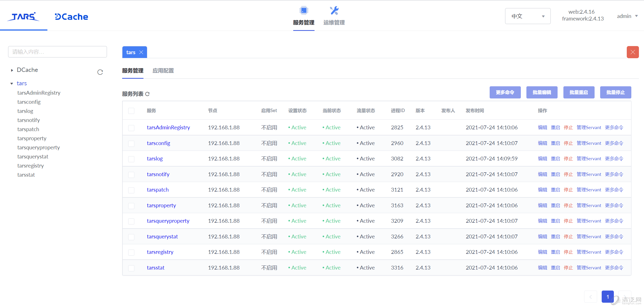Refresh the service tree with the circular arrow icon
The width and height of the screenshot is (644, 307).
100,72
